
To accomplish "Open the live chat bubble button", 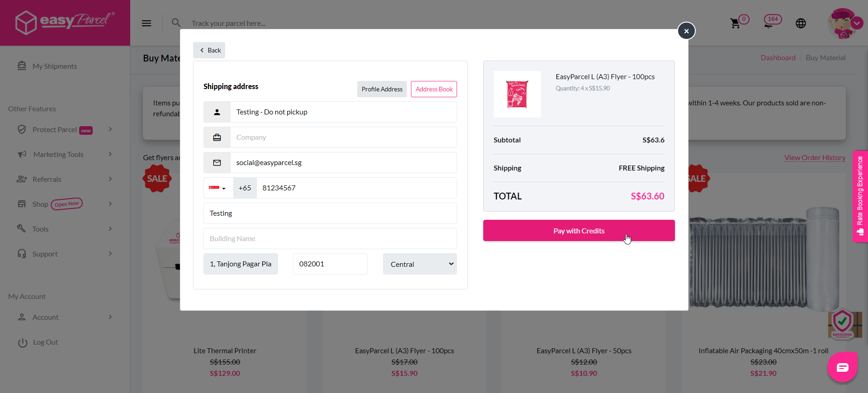I will tap(842, 367).
